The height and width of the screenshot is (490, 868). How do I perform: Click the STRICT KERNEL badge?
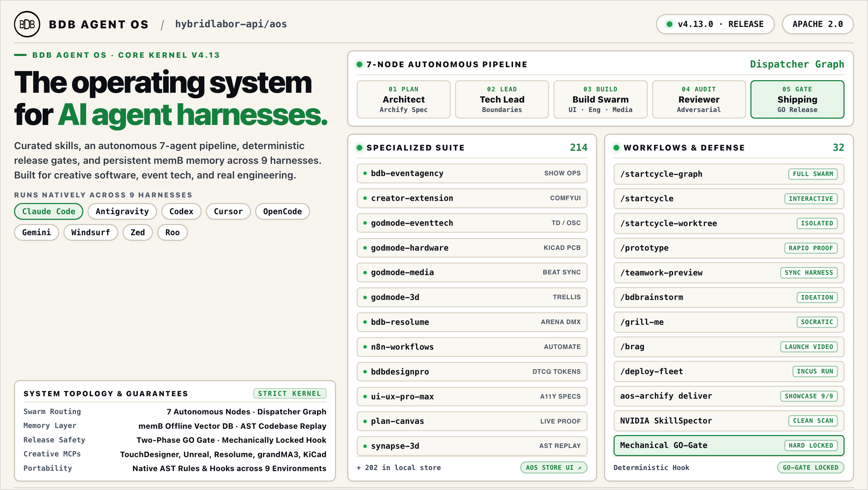pos(290,393)
